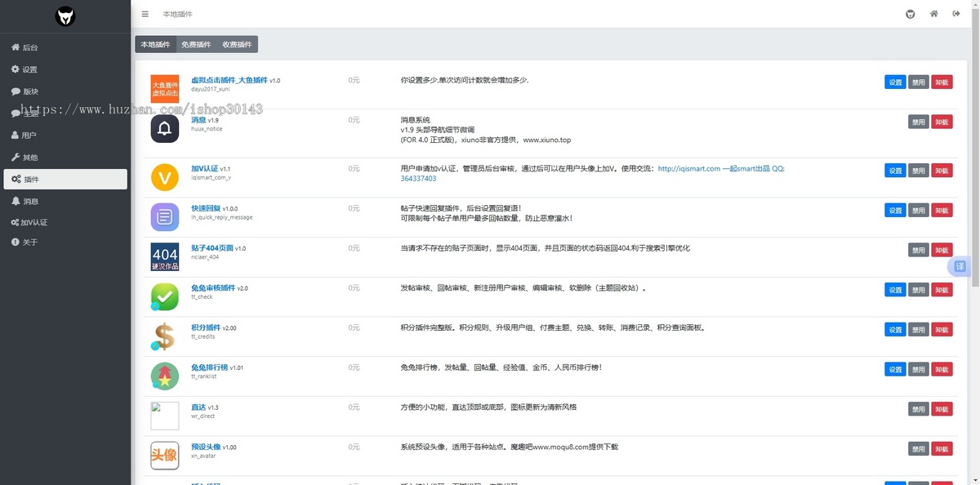Open 关于 in the sidebar
The image size is (980, 485).
click(29, 242)
